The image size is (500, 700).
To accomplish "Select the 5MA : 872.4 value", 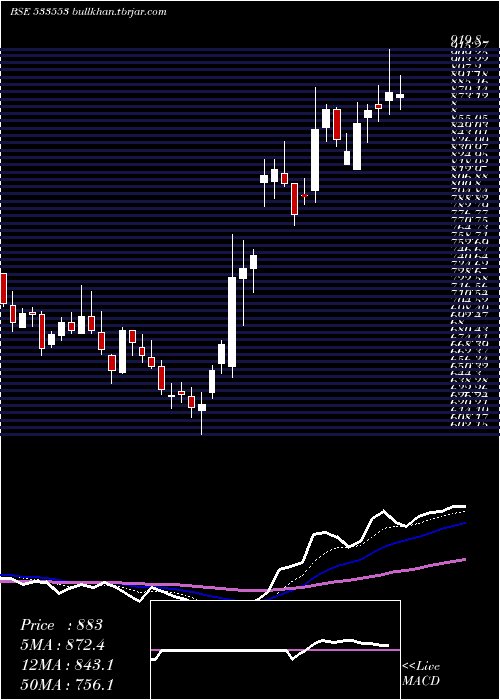I will (x=64, y=645).
